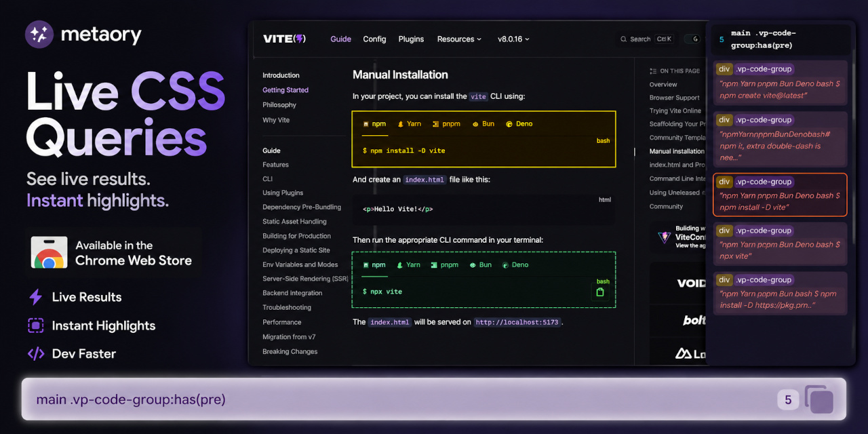Click Available in the Chrome Web Store badge
This screenshot has width=868, height=434.
[113, 253]
